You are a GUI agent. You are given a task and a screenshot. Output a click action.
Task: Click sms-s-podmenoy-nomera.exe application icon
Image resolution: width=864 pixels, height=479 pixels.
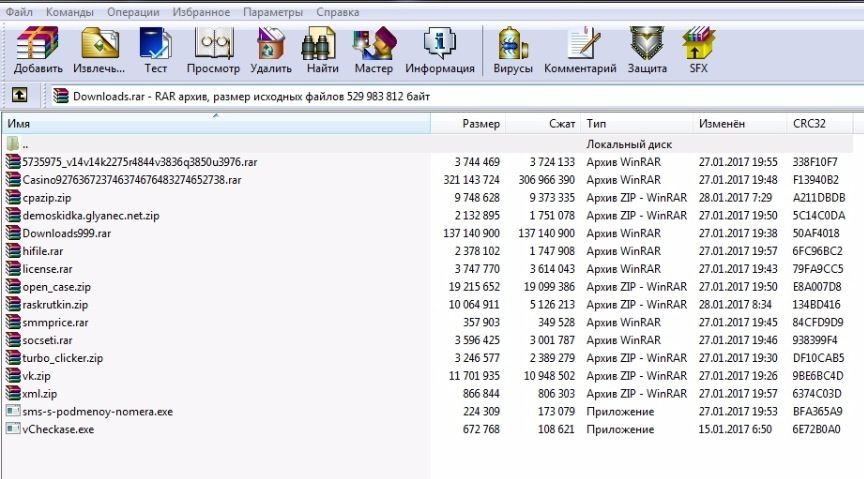[x=13, y=411]
